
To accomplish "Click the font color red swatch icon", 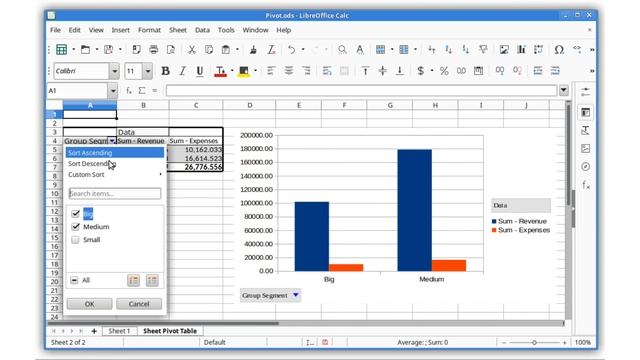I will [x=220, y=71].
